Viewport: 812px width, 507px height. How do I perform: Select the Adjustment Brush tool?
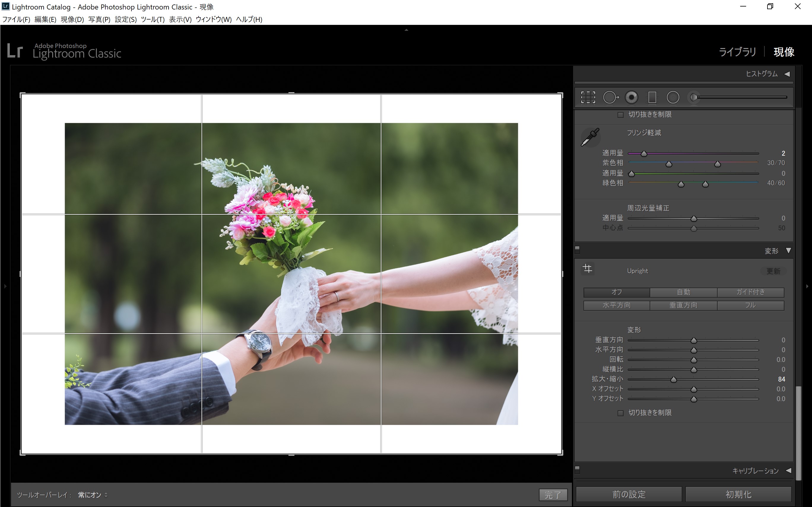694,98
